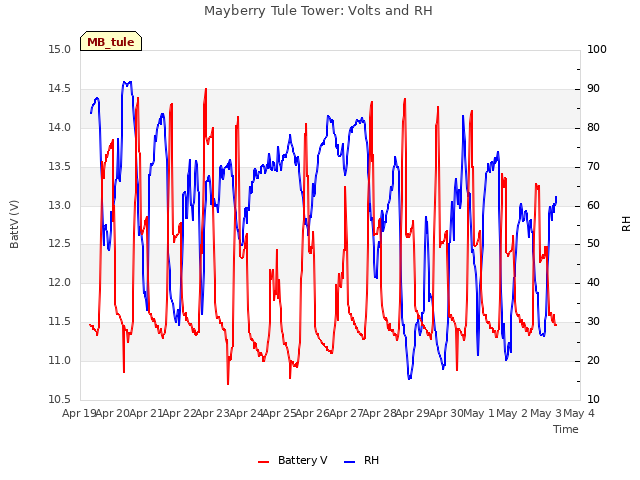Click the May 4 date label
Viewport: 640px width, 480px height.
pyautogui.click(x=579, y=414)
